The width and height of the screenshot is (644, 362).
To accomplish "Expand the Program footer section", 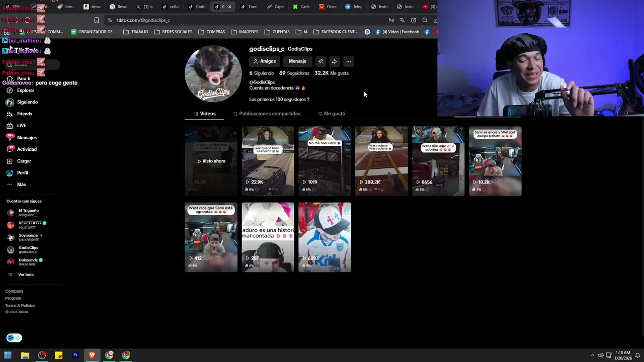I will coord(13,298).
